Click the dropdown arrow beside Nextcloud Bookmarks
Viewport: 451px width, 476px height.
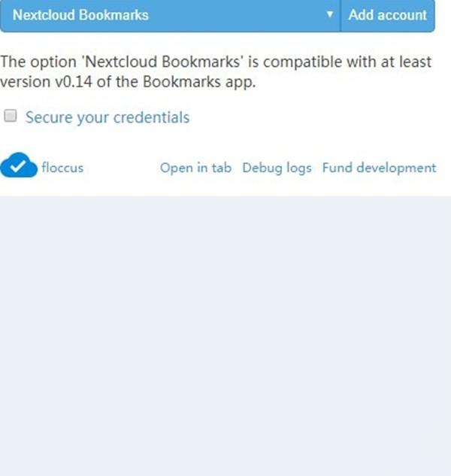point(330,15)
